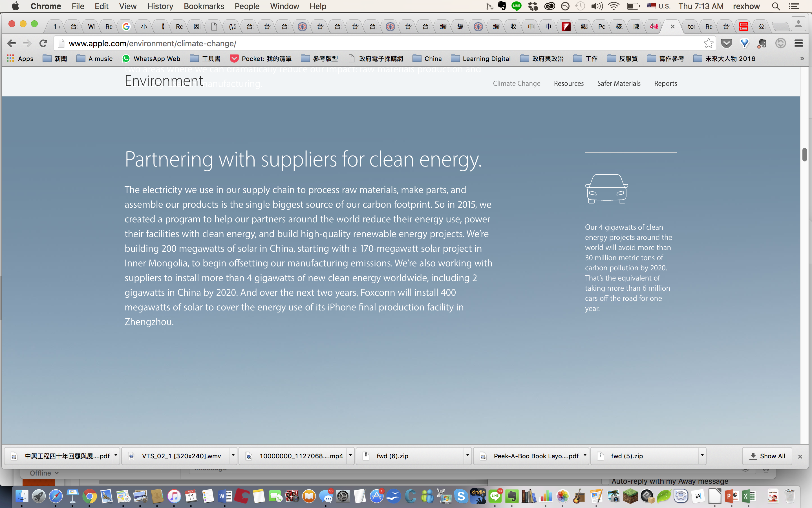The width and height of the screenshot is (812, 508).
Task: Open the Spotlight search magnifier in the menu bar
Action: point(776,6)
